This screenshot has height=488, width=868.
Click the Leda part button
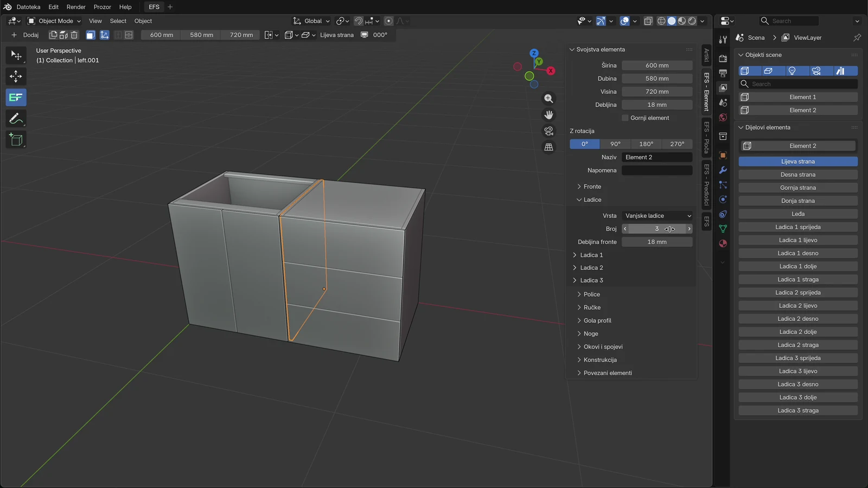click(798, 214)
